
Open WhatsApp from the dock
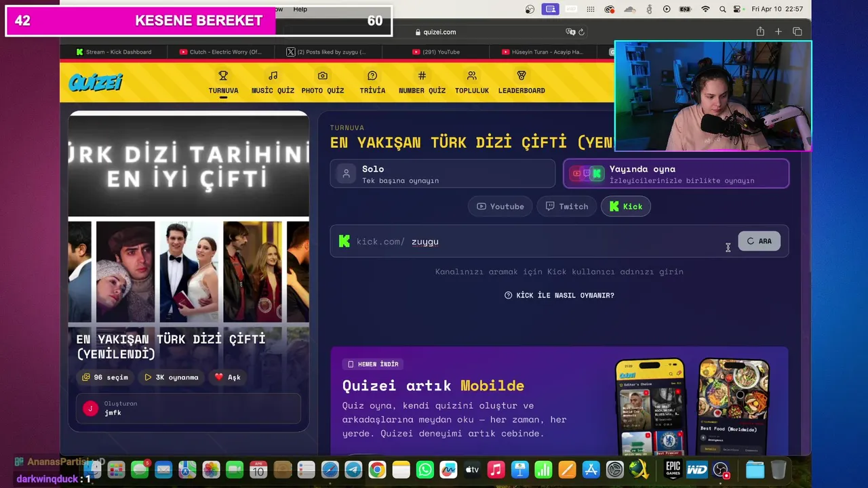click(x=425, y=469)
